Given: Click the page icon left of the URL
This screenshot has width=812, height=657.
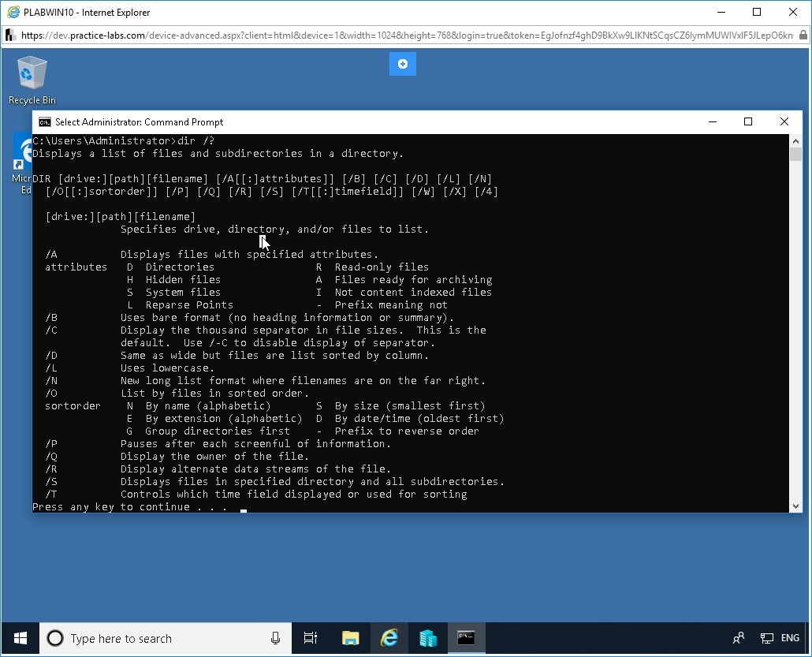Looking at the screenshot, I should tap(9, 35).
